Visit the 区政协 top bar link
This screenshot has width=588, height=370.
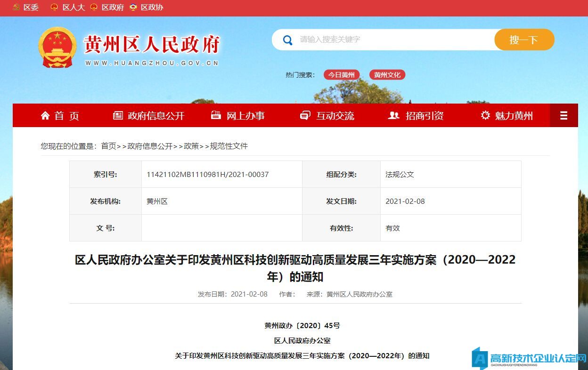coord(152,8)
